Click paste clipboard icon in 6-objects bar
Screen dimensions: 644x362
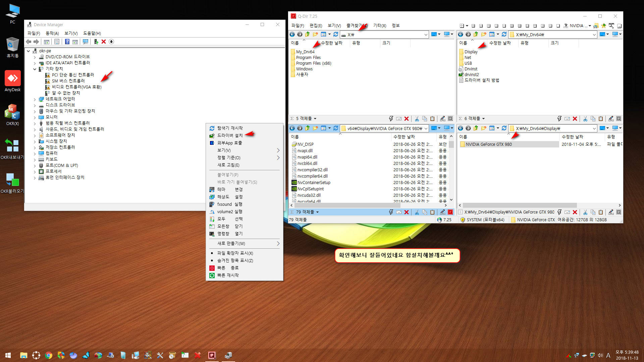point(601,119)
